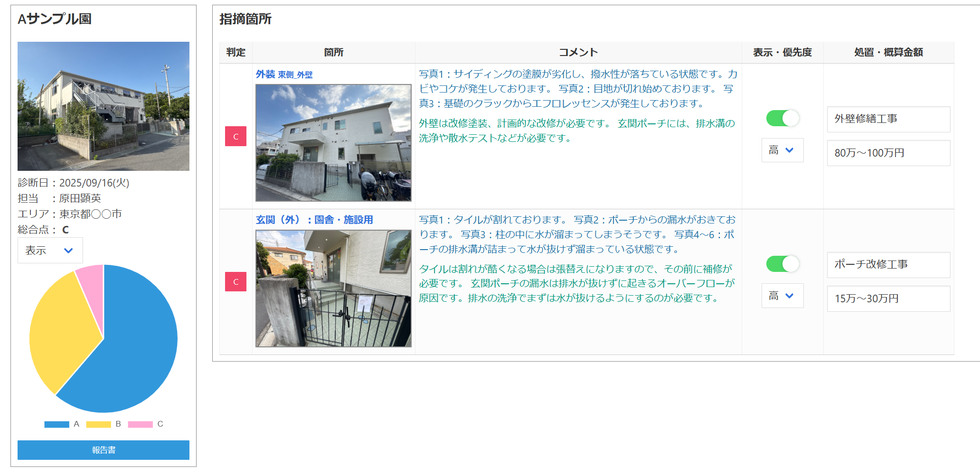Open the exterior wall photo thumbnail
The width and height of the screenshot is (980, 475).
[x=333, y=143]
